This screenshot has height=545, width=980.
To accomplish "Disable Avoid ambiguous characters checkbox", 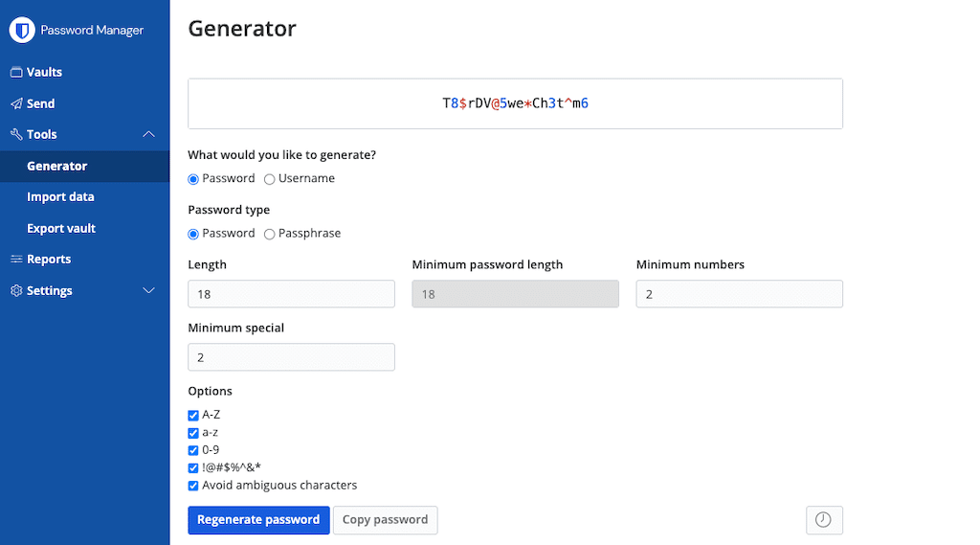I will [x=193, y=486].
